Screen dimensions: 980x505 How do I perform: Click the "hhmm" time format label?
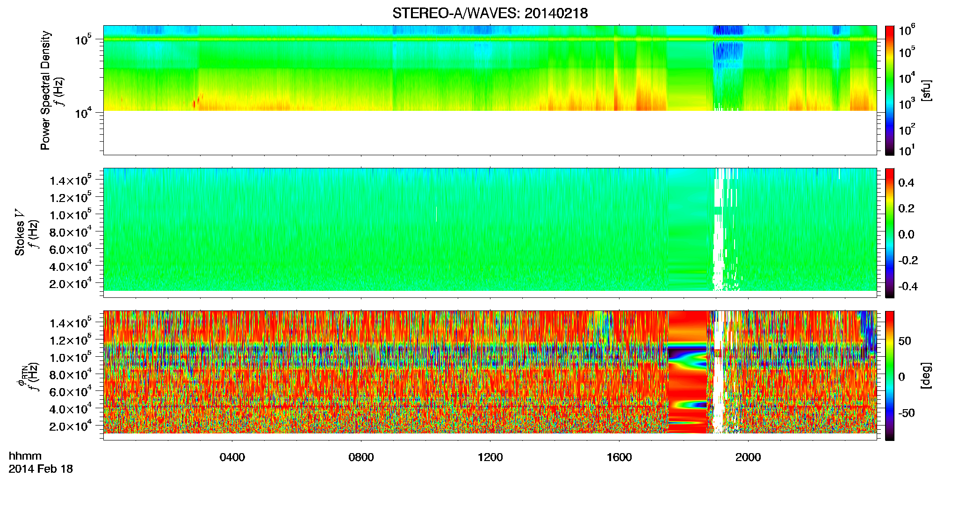[25, 456]
